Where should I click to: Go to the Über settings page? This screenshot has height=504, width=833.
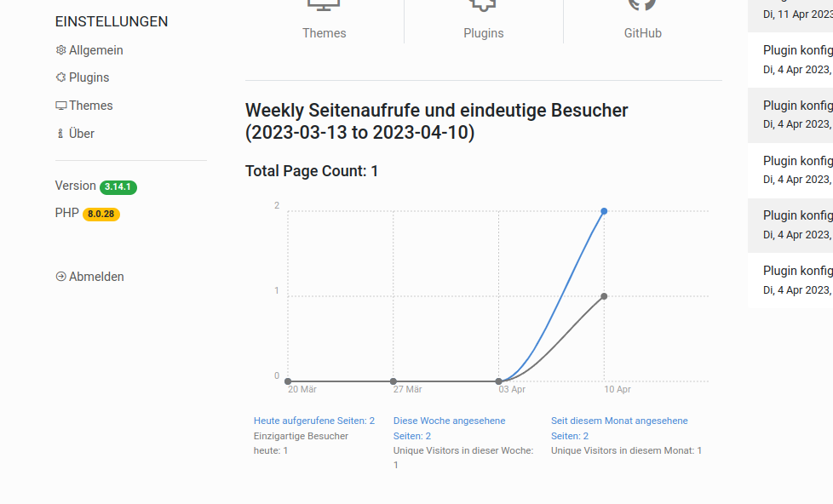pyautogui.click(x=82, y=134)
